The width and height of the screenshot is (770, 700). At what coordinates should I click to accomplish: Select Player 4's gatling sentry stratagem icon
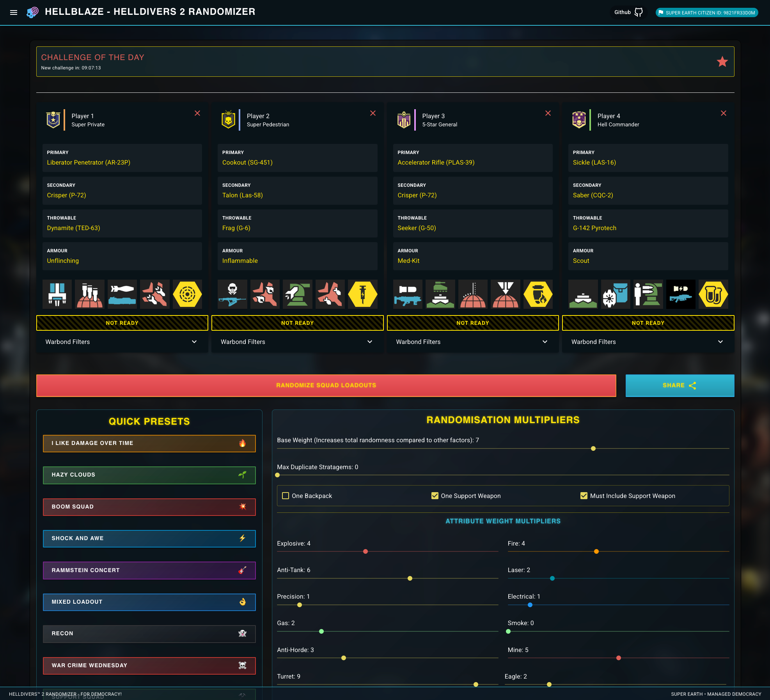click(648, 294)
